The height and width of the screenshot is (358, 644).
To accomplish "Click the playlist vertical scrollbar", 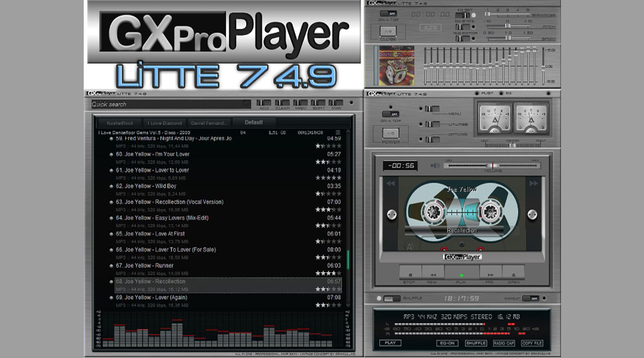I will (x=348, y=219).
